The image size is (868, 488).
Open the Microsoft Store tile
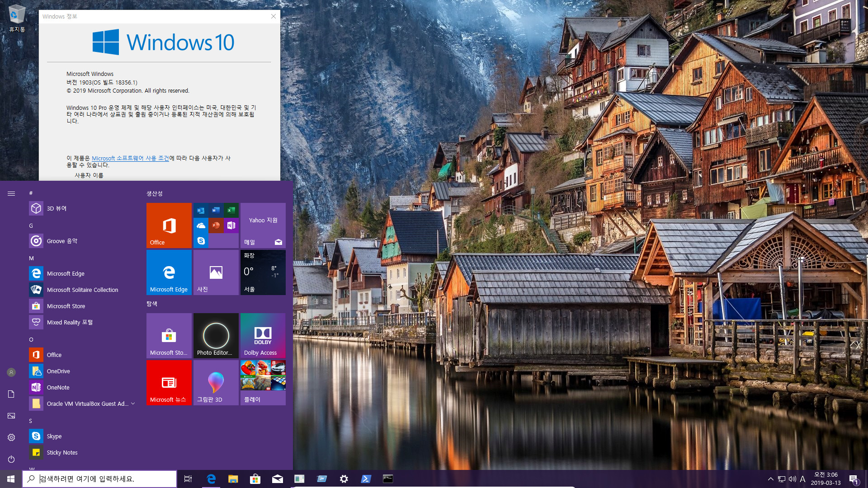169,336
